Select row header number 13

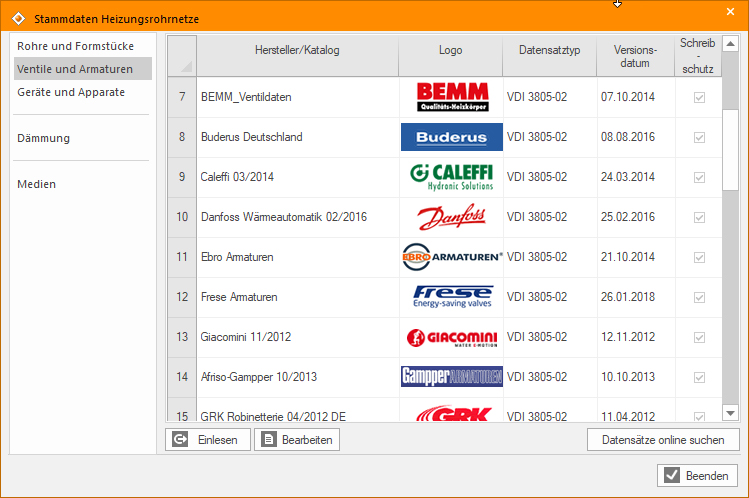tap(182, 337)
